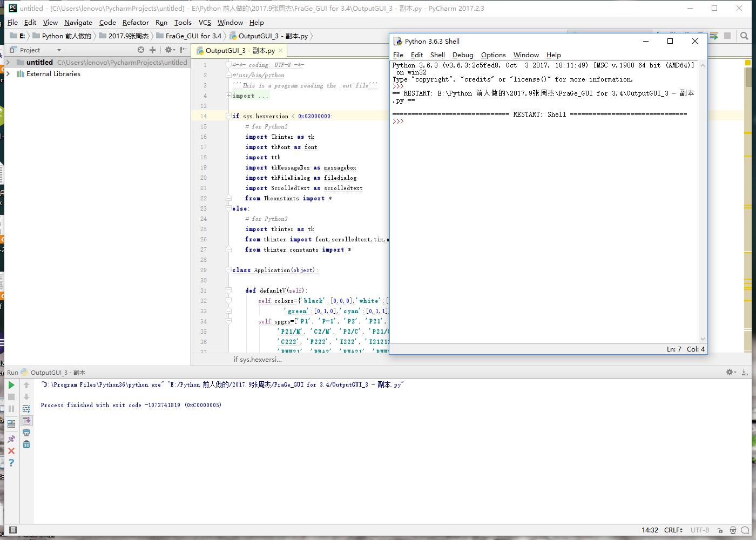
Task: Expand the untitled project tree node
Action: point(8,62)
